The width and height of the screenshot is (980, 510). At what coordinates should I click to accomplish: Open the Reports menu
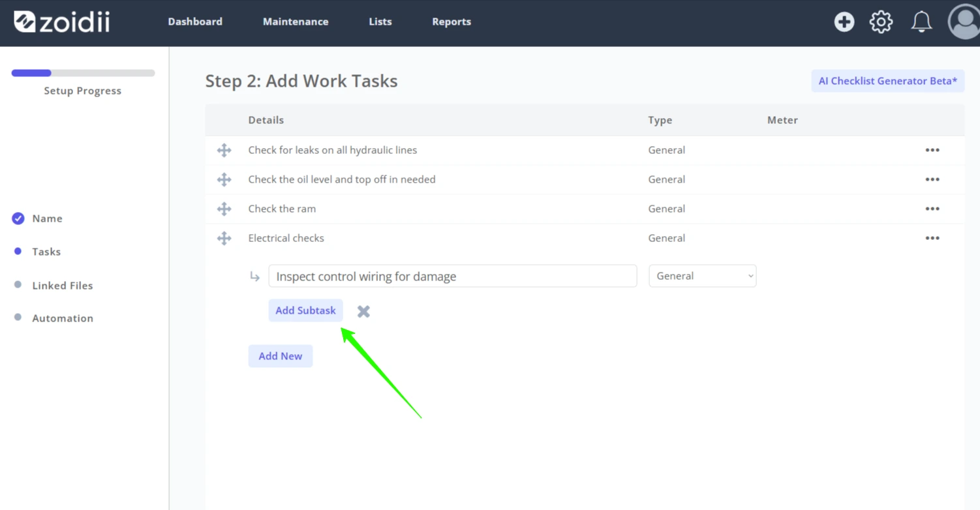point(452,22)
